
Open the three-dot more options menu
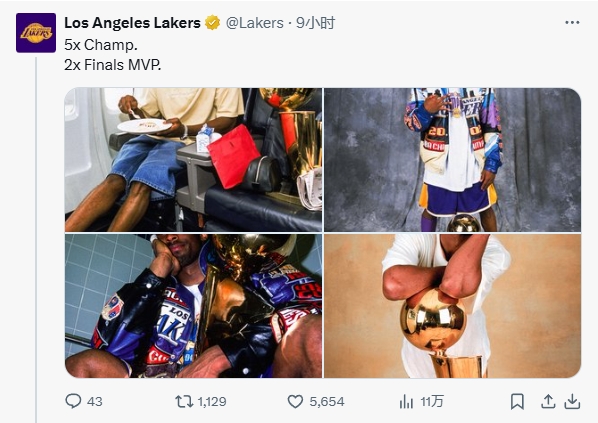[x=572, y=23]
